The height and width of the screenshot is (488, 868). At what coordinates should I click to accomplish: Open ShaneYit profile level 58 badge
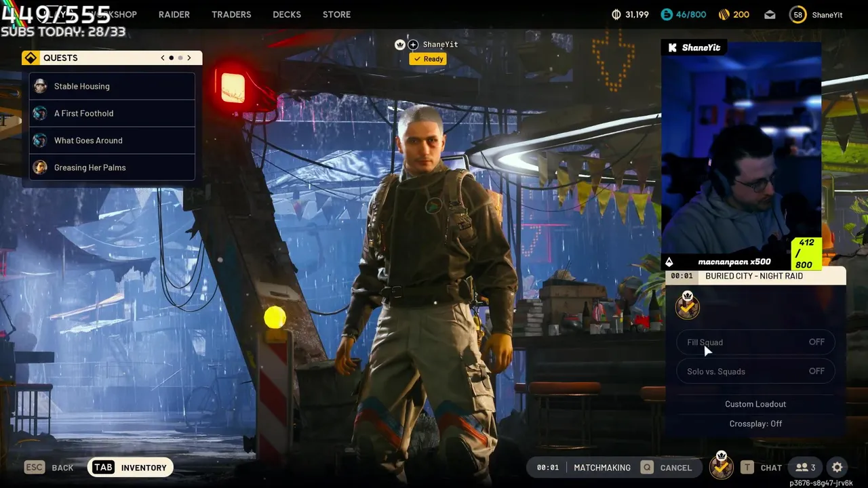tap(797, 14)
